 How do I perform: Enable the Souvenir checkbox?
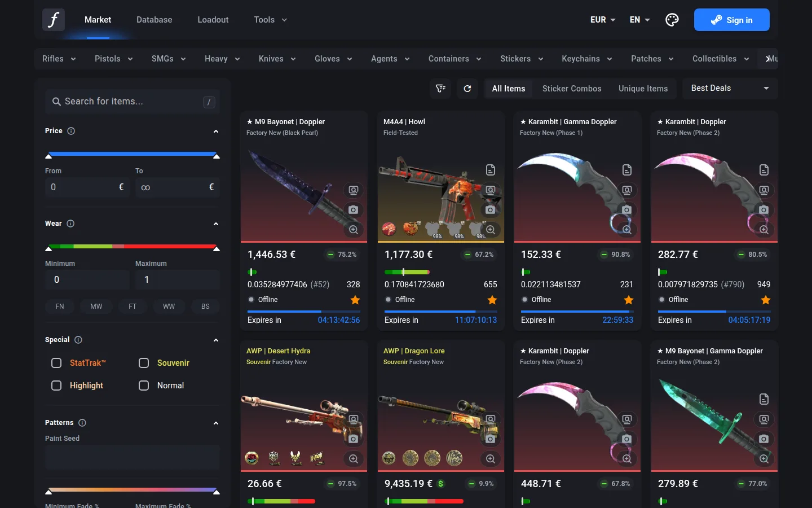(144, 363)
